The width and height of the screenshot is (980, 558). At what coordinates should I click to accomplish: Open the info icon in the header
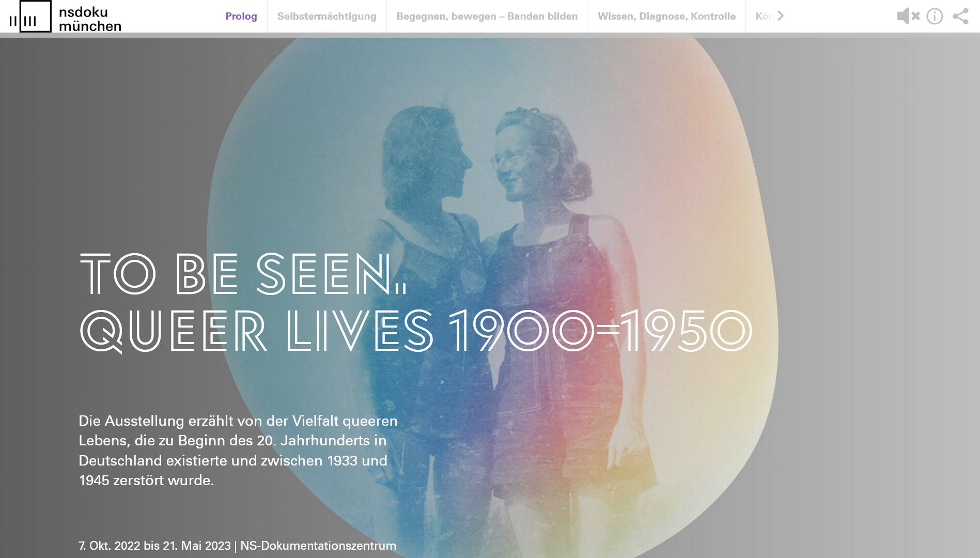(935, 16)
